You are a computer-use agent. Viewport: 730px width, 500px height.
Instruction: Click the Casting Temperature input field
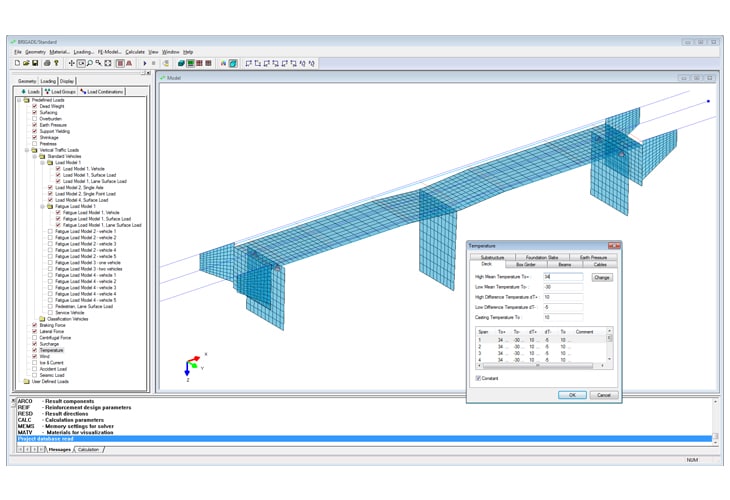563,317
